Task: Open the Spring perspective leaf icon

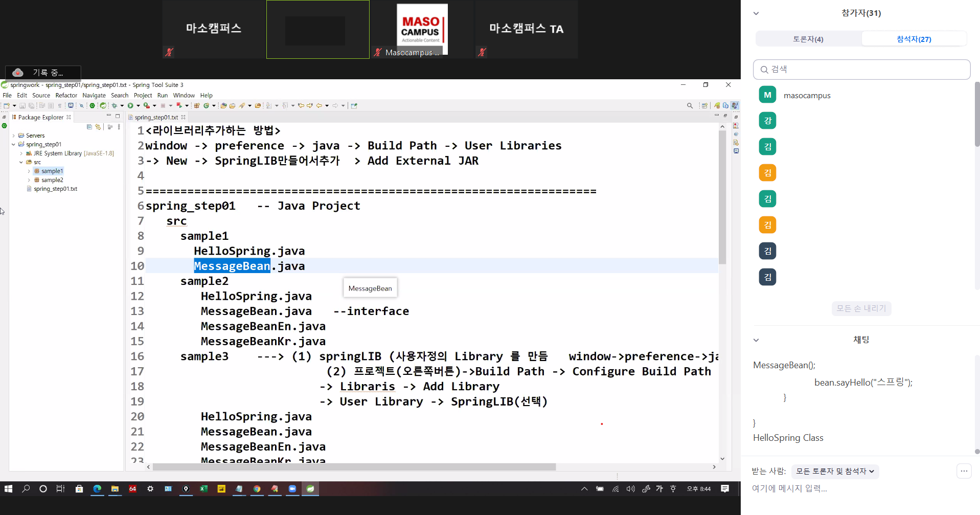Action: (x=717, y=106)
